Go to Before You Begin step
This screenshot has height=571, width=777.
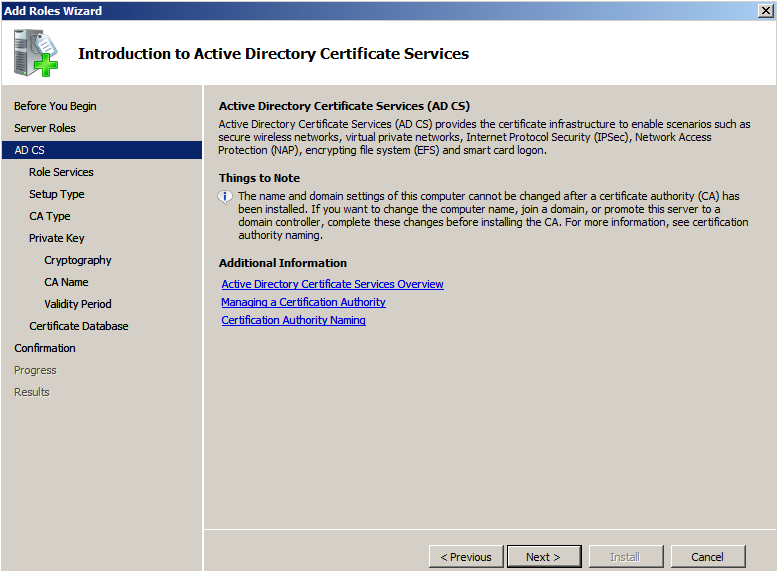click(x=55, y=106)
